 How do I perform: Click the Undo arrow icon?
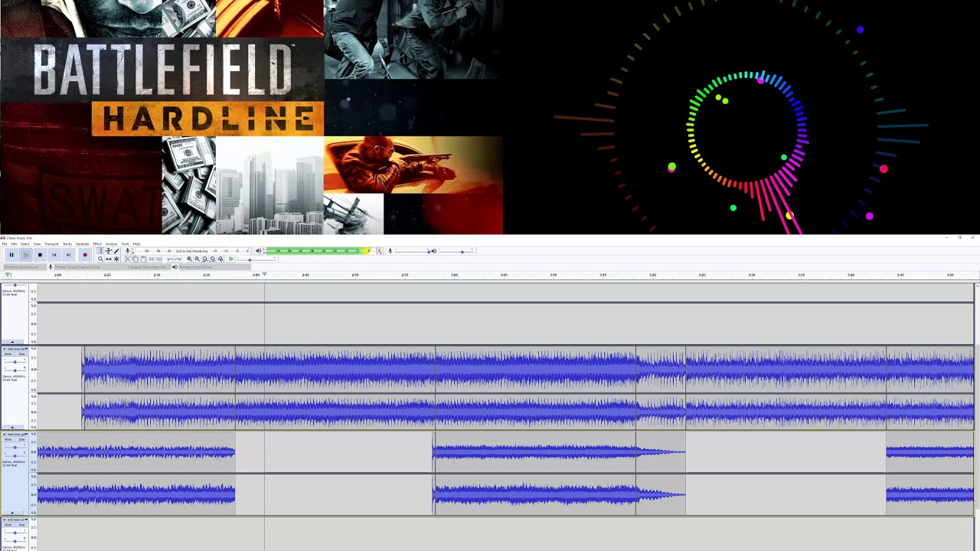pyautogui.click(x=169, y=259)
